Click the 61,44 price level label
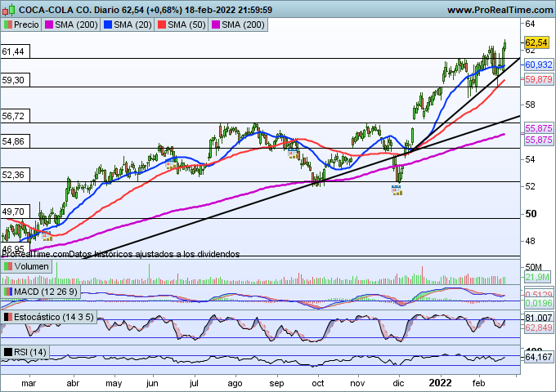The image size is (556, 392). pos(16,51)
